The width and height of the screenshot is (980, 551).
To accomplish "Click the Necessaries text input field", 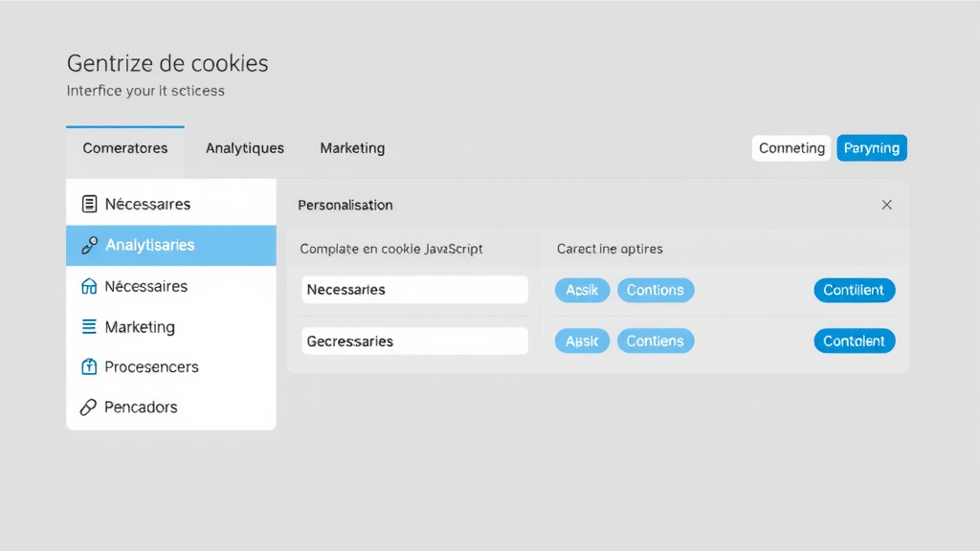I will (413, 289).
